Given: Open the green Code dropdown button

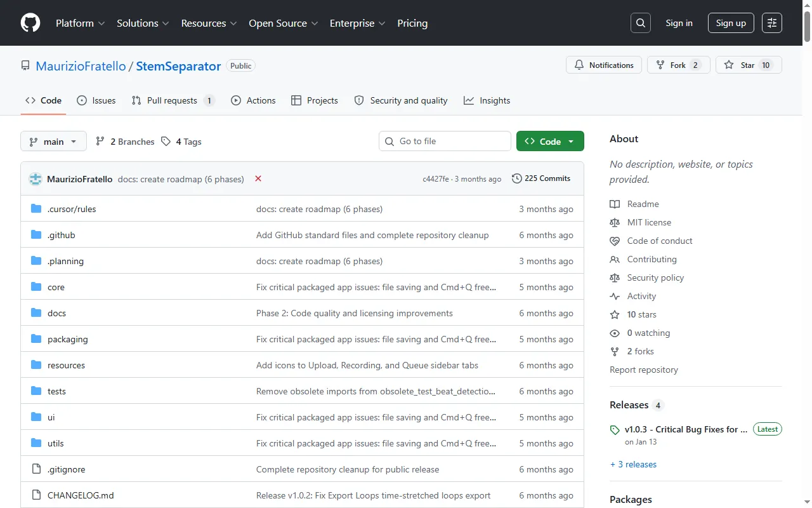Looking at the screenshot, I should [x=550, y=141].
